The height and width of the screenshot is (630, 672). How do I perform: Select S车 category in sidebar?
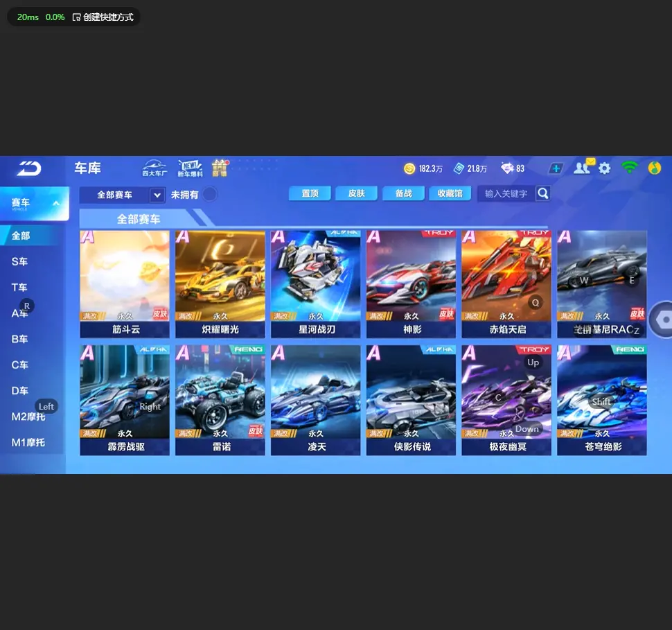point(19,261)
